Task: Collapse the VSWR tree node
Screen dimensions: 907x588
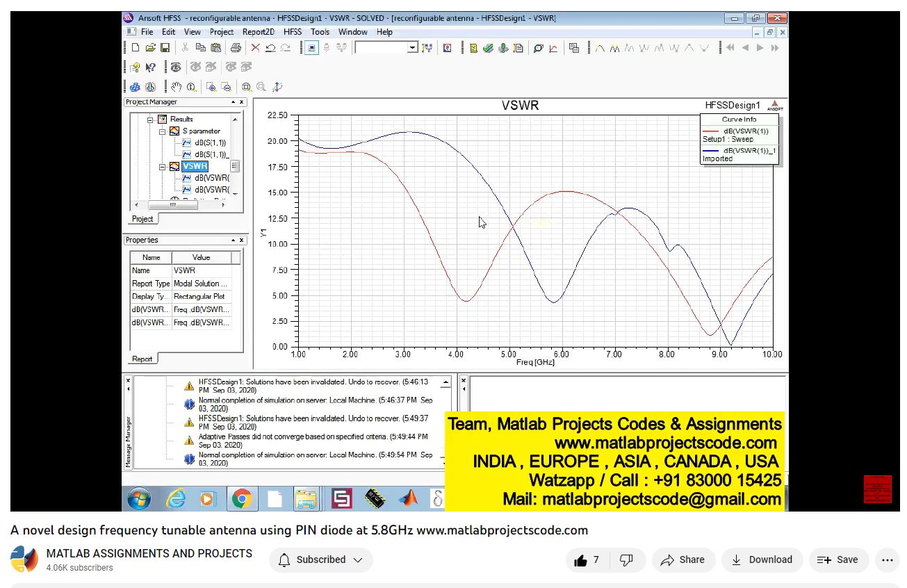Action: pyautogui.click(x=162, y=167)
